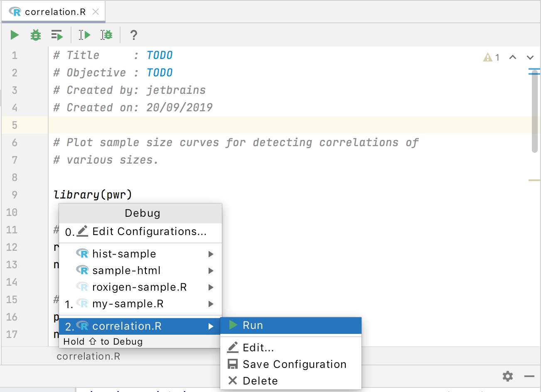Click the warning triangle inspection indicator

488,57
